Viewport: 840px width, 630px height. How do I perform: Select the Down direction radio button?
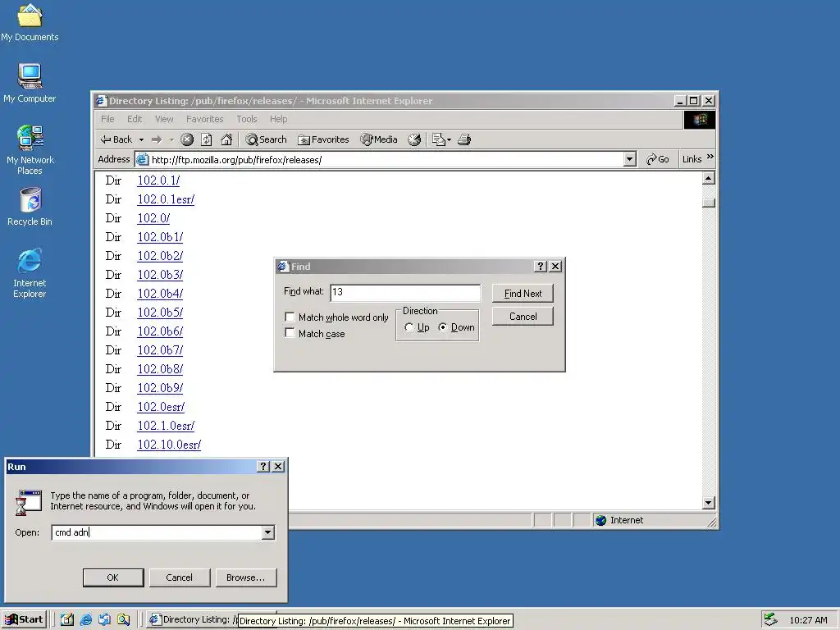[442, 327]
